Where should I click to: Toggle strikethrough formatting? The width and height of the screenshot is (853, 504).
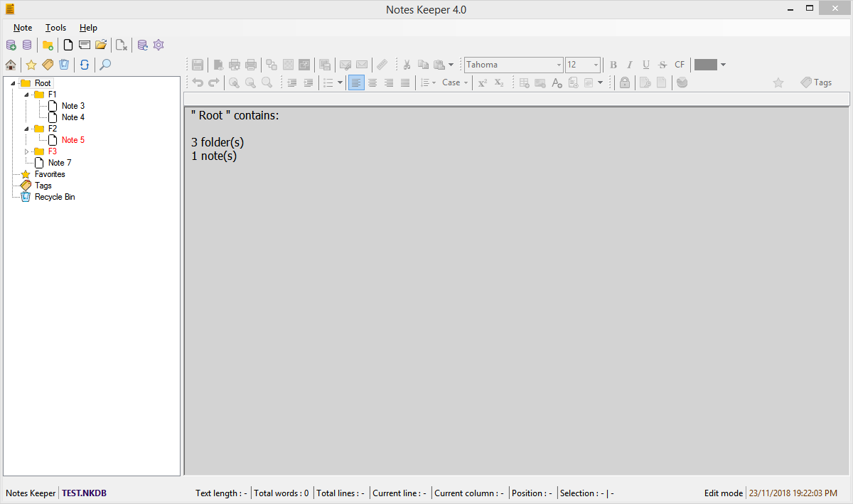(x=662, y=65)
